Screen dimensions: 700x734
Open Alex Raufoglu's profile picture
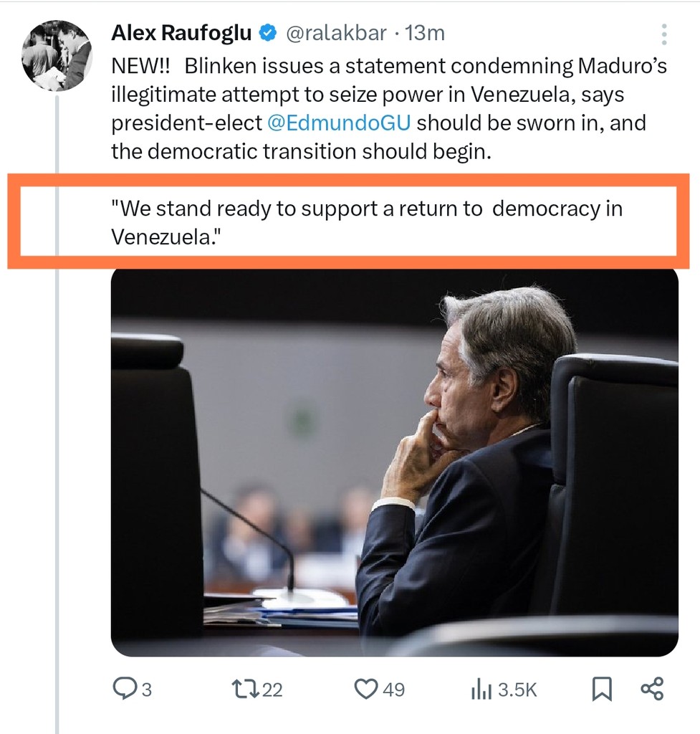pos(57,56)
